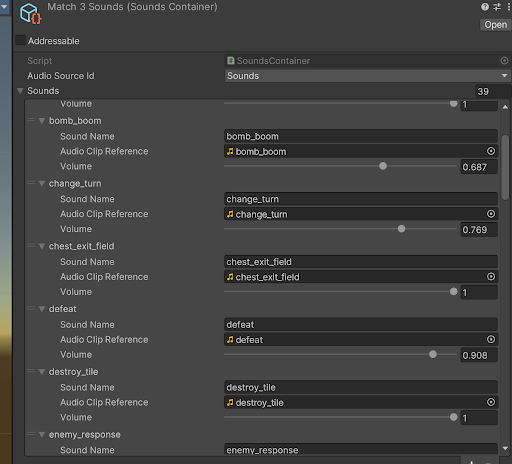
Task: Click object picker for destroy_tile audio clip
Action: [x=491, y=402]
